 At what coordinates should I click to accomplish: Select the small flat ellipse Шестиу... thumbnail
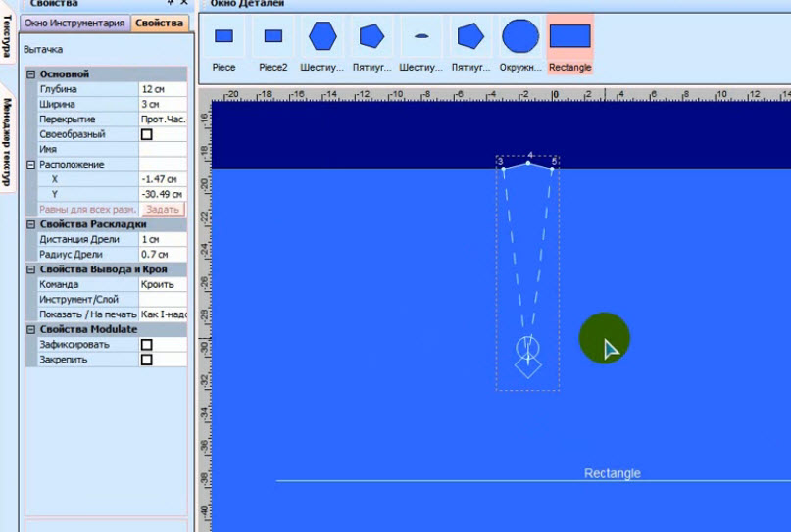point(421,44)
